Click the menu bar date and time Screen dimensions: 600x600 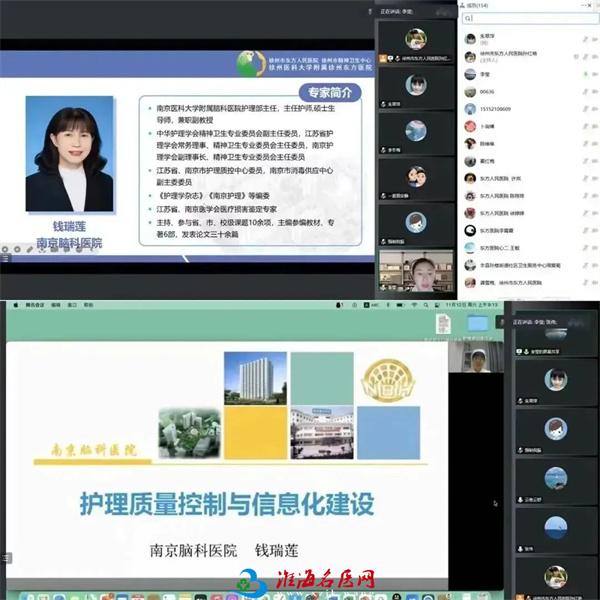pyautogui.click(x=471, y=305)
